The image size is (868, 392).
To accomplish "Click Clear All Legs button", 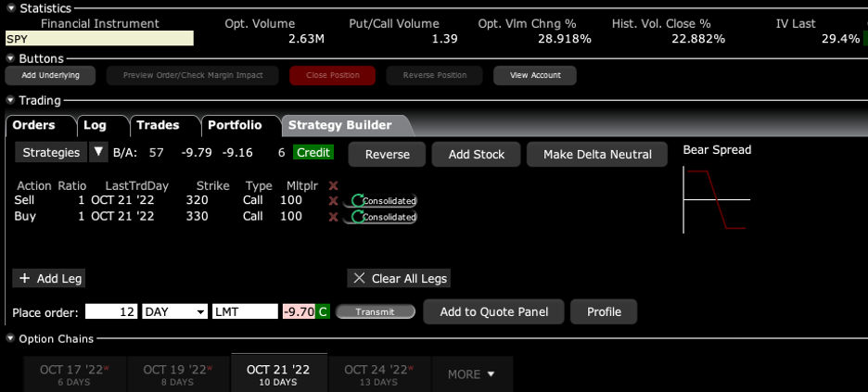I will pyautogui.click(x=399, y=278).
